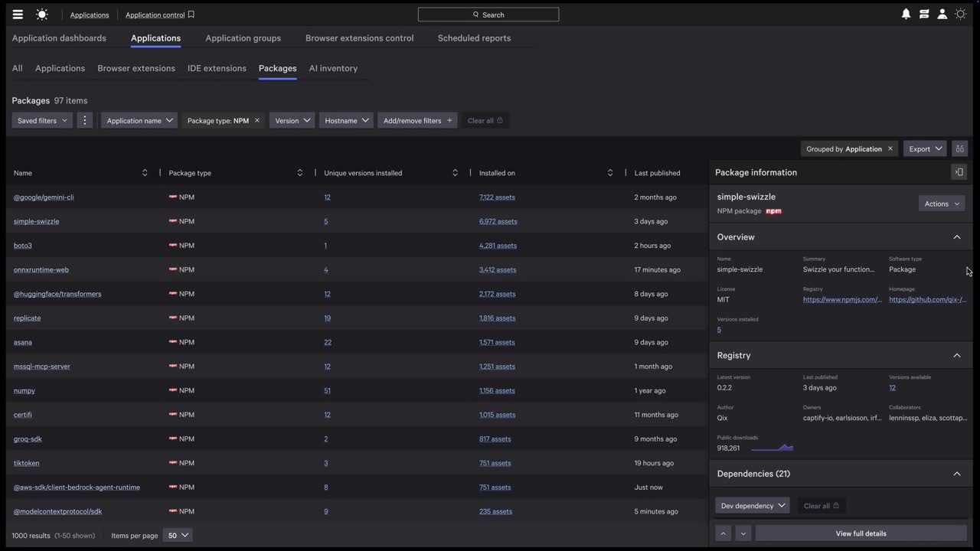The image size is (980, 551).
Task: Switch to the AI inventory tab
Action: 333,68
